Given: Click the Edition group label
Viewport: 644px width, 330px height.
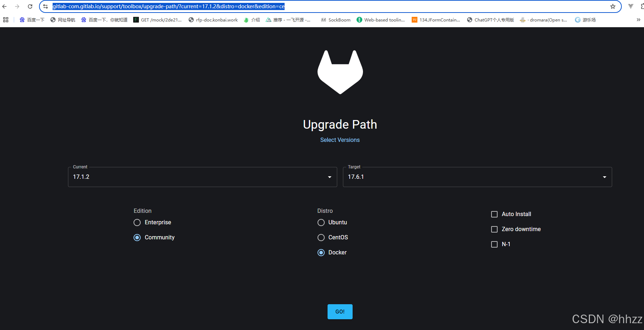Looking at the screenshot, I should point(142,211).
